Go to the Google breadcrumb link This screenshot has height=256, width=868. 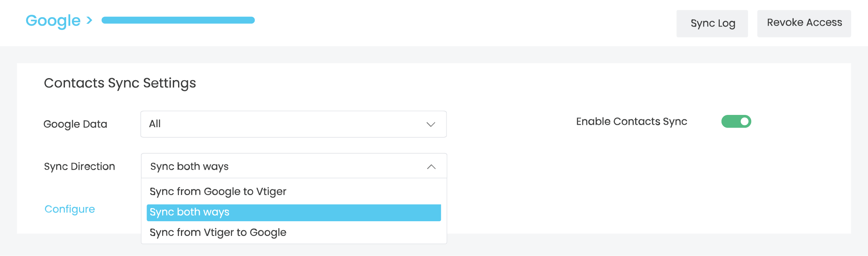coord(53,20)
